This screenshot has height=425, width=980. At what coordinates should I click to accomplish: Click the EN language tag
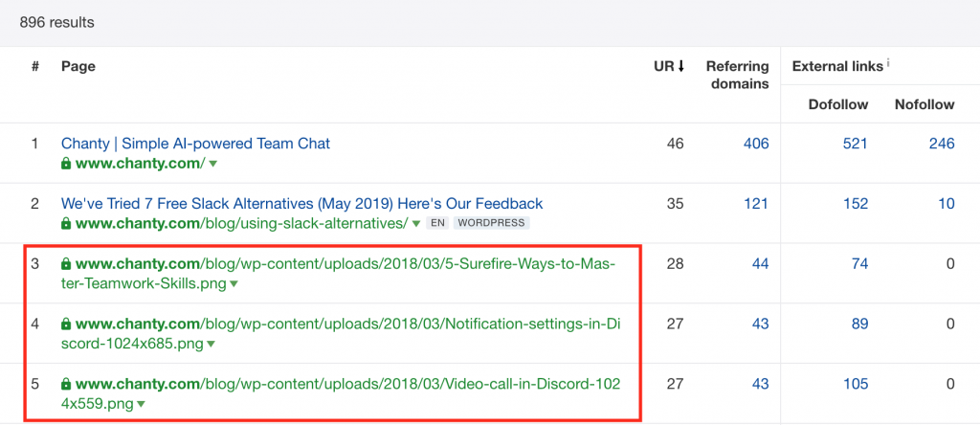[438, 223]
